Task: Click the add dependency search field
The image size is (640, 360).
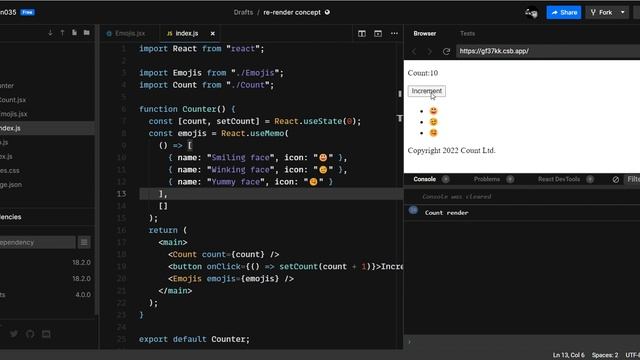Action: point(37,242)
